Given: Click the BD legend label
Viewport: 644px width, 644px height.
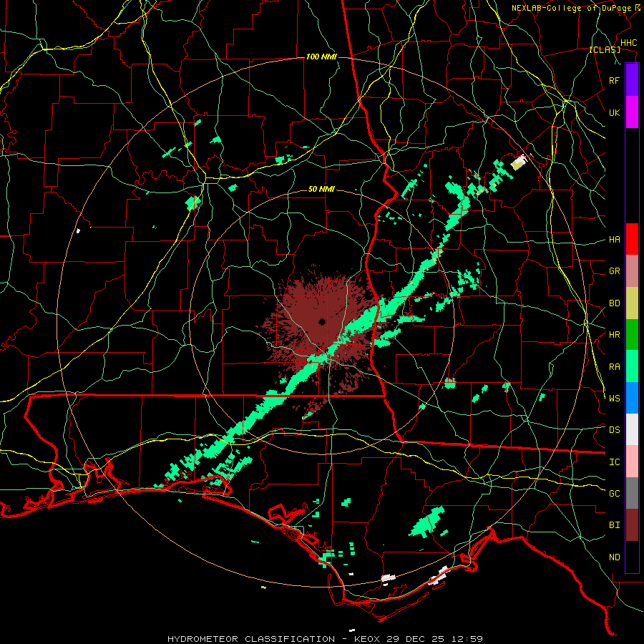Looking at the screenshot, I should pyautogui.click(x=614, y=303).
